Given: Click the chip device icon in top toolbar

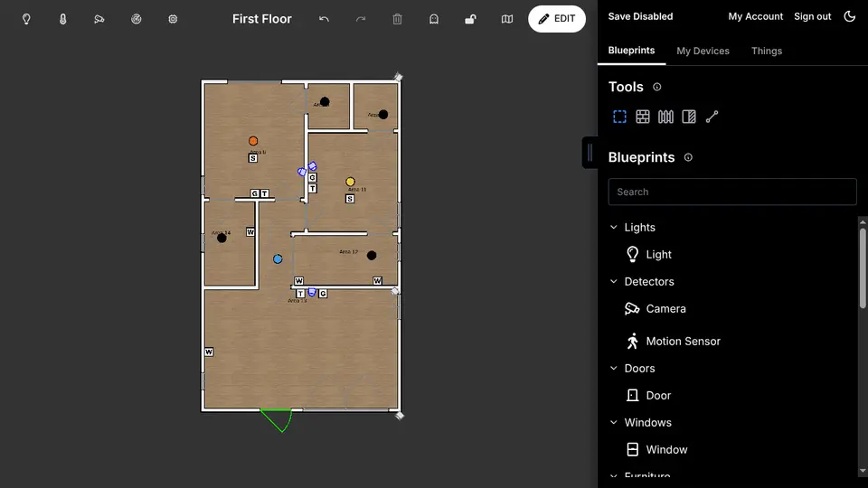Looking at the screenshot, I should coord(173,19).
